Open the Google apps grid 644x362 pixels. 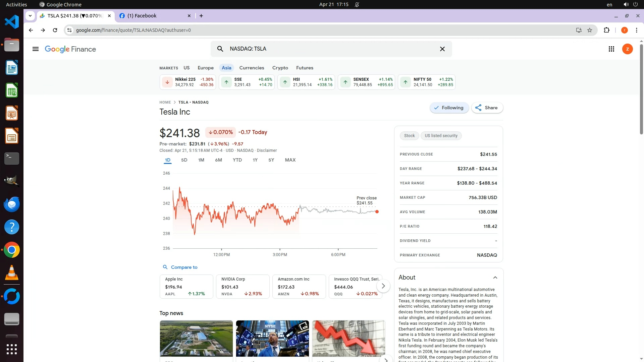(611, 49)
